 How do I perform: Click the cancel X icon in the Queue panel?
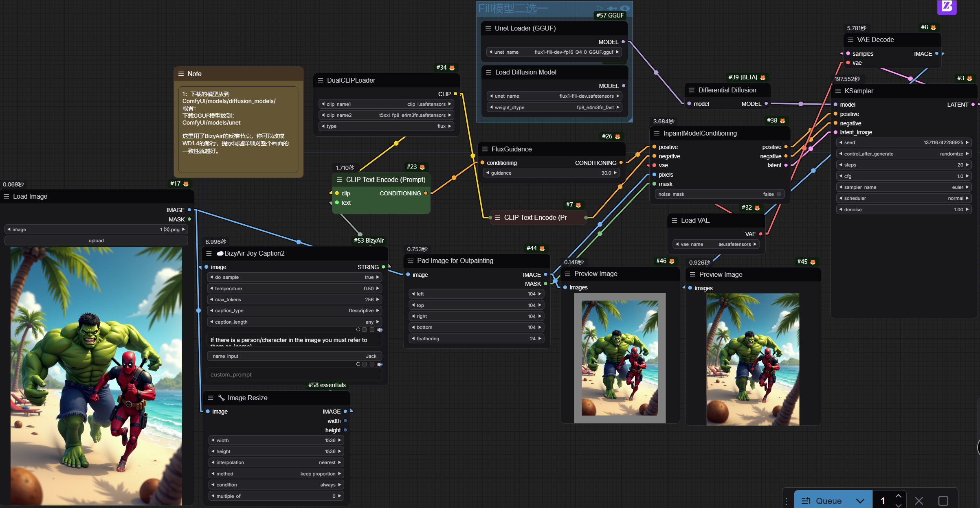coord(918,501)
